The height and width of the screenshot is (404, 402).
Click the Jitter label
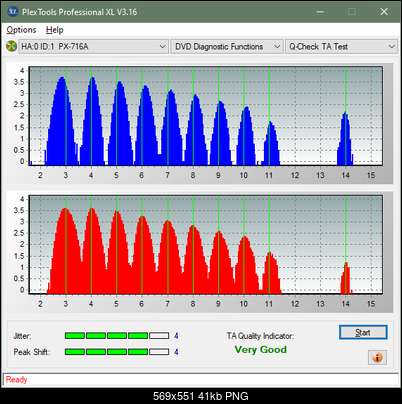(x=22, y=336)
